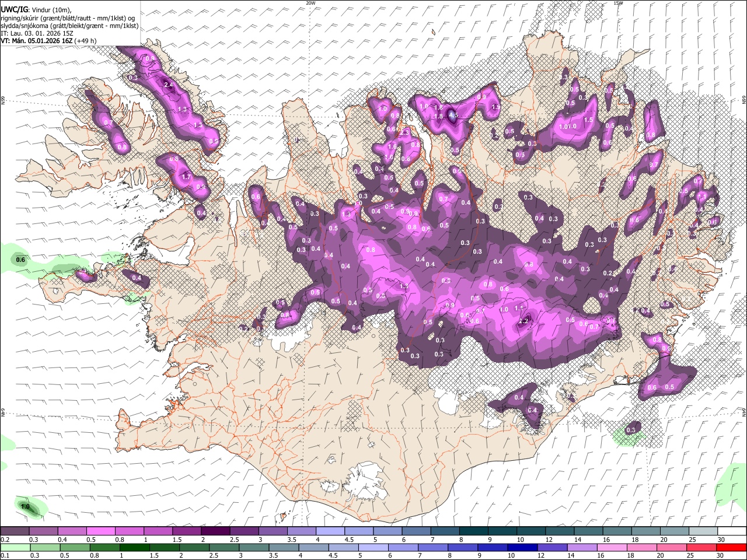Click the "2.4" snowfall value on the map
The image size is (747, 560).
169,85
